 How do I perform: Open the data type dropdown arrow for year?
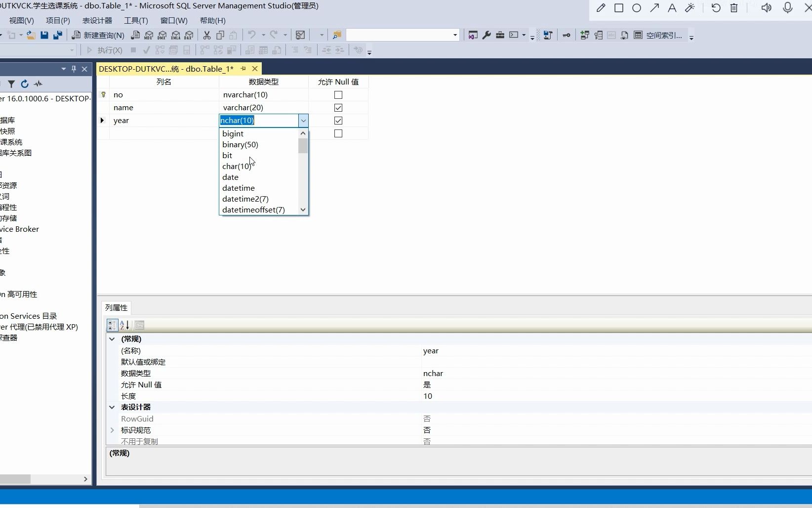pyautogui.click(x=303, y=121)
